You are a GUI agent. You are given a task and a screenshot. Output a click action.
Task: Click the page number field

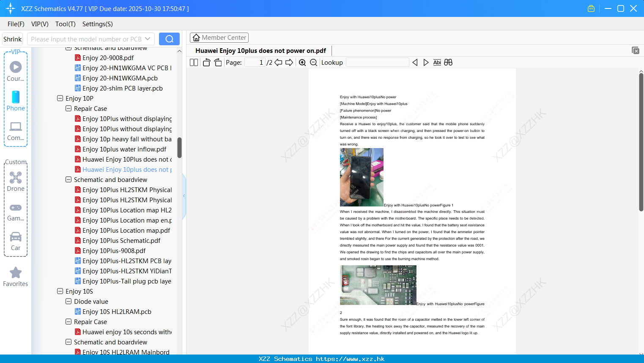click(x=255, y=63)
